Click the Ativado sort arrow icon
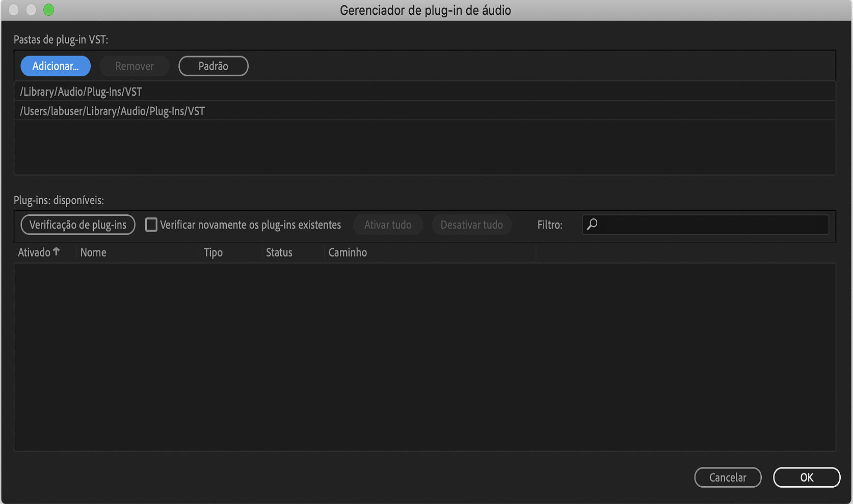The image size is (853, 504). point(57,251)
